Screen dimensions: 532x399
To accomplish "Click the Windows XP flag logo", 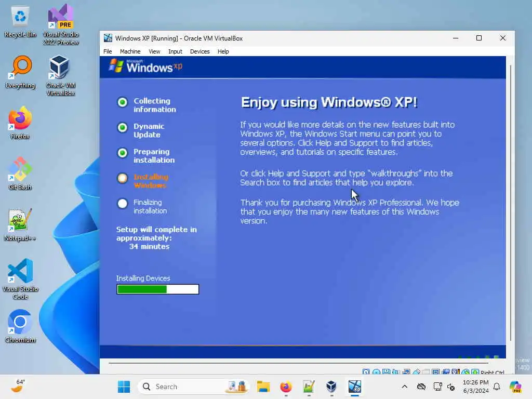I will (x=116, y=65).
